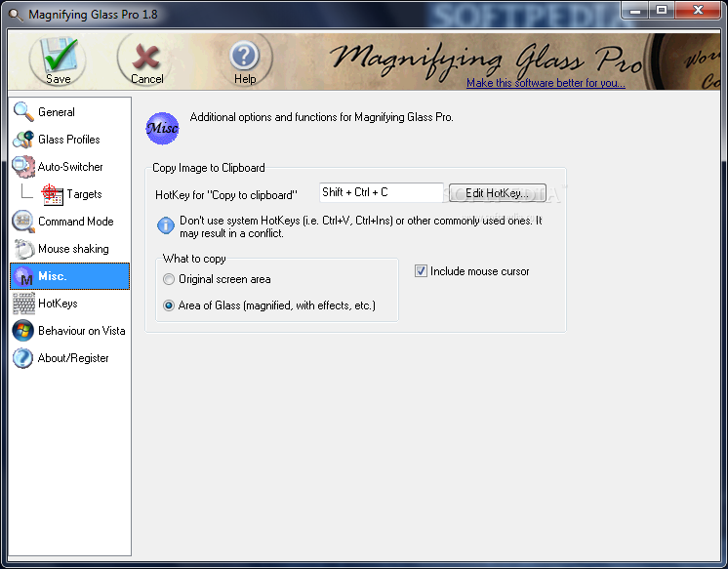
Task: Click HotKey for "Copy to clipboard" label
Action: click(226, 195)
